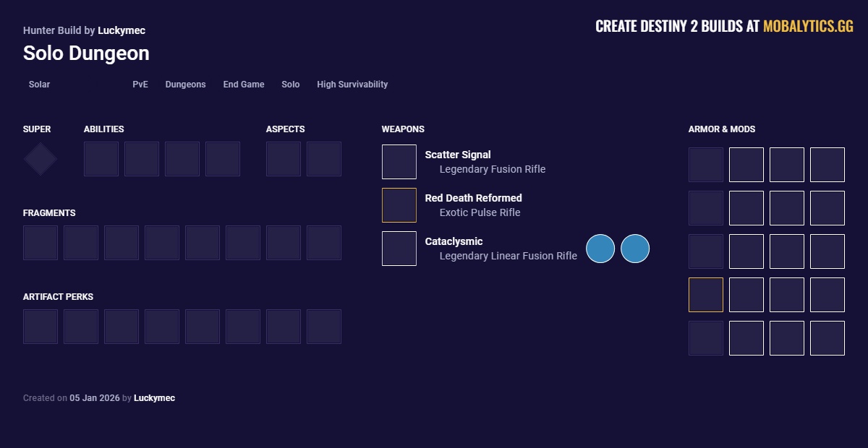Click the High Survivability tag
The image size is (868, 448).
352,85
